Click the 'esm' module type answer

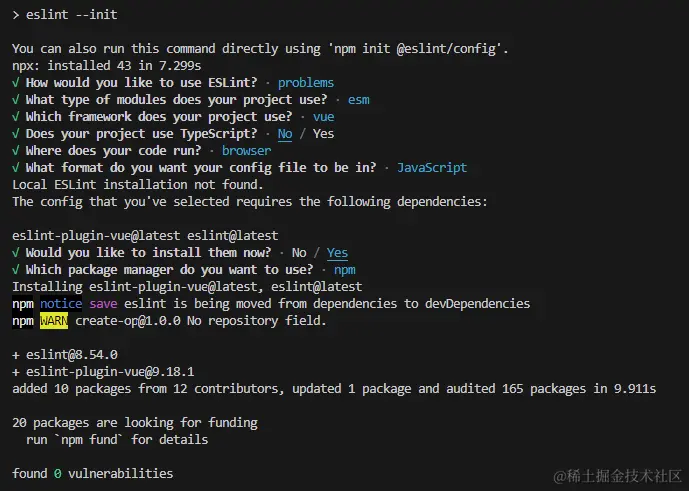(359, 100)
